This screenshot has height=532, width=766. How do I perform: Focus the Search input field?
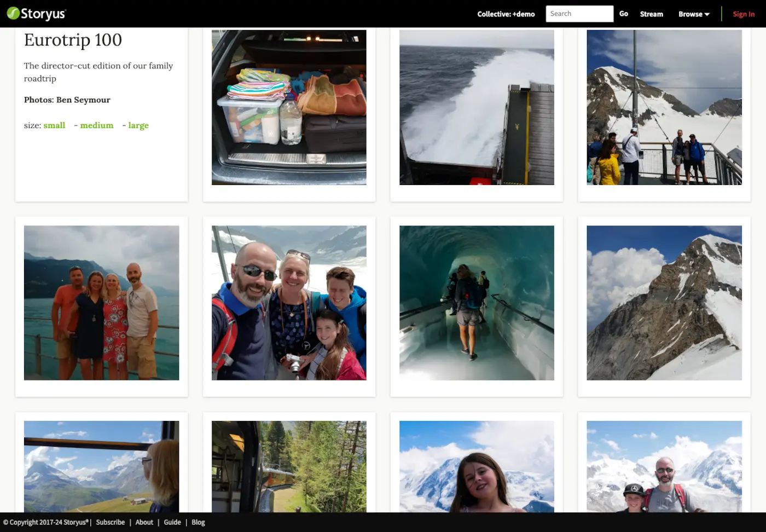[579, 14]
